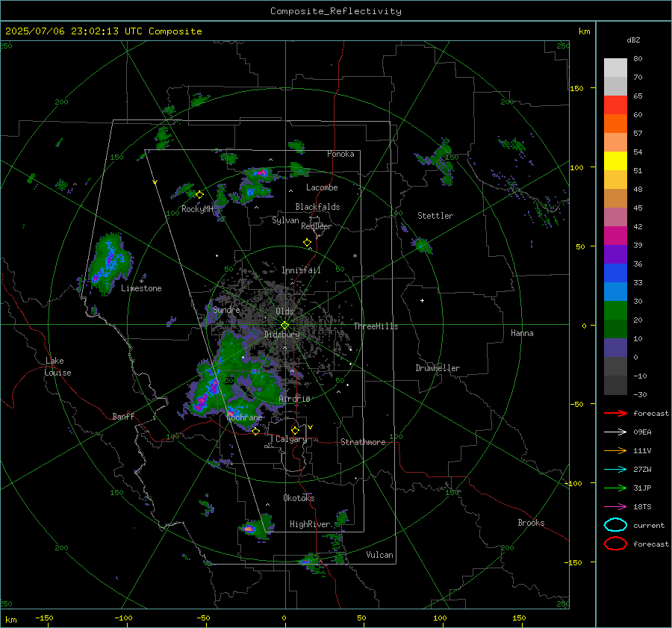The image size is (672, 628).
Task: Click the 18TS legend label
Action: tap(642, 507)
